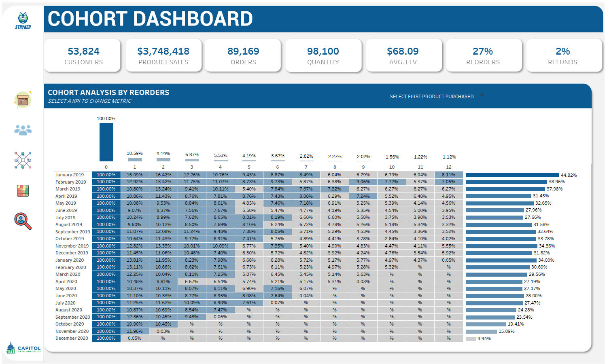Click the 9.06% cell in February 2019 row
607x364 pixels.
coord(363,182)
